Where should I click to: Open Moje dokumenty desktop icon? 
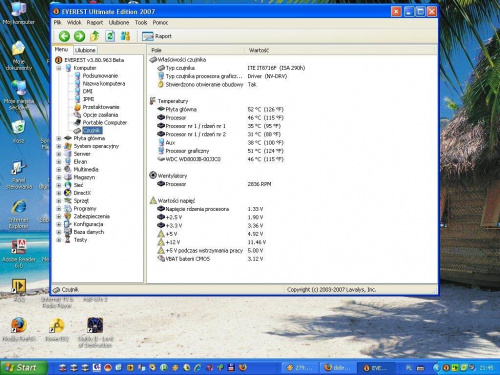coord(19,55)
